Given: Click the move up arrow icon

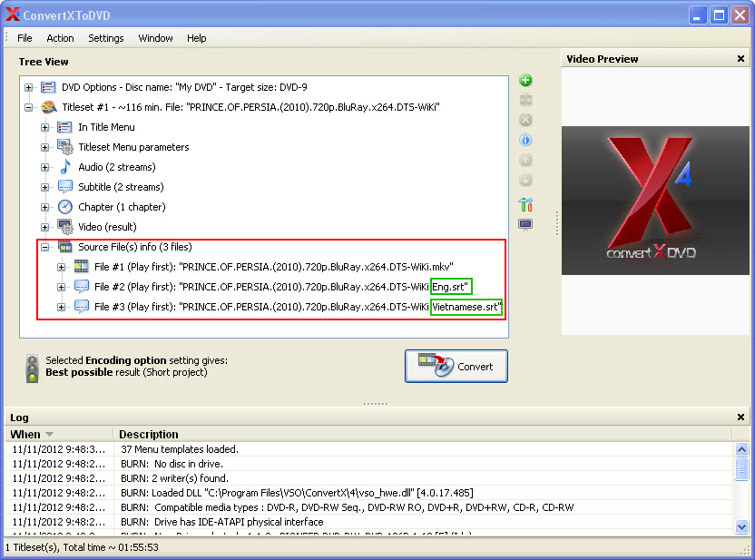Looking at the screenshot, I should point(525,160).
